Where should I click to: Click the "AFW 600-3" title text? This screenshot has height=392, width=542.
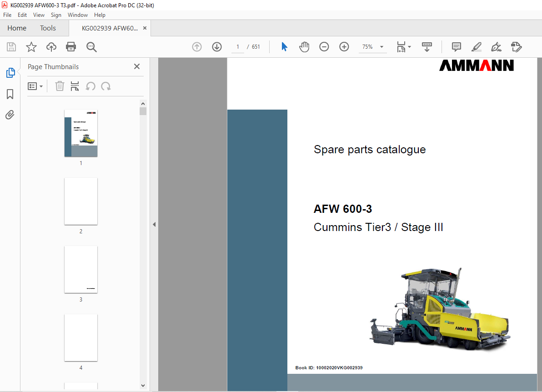[342, 209]
